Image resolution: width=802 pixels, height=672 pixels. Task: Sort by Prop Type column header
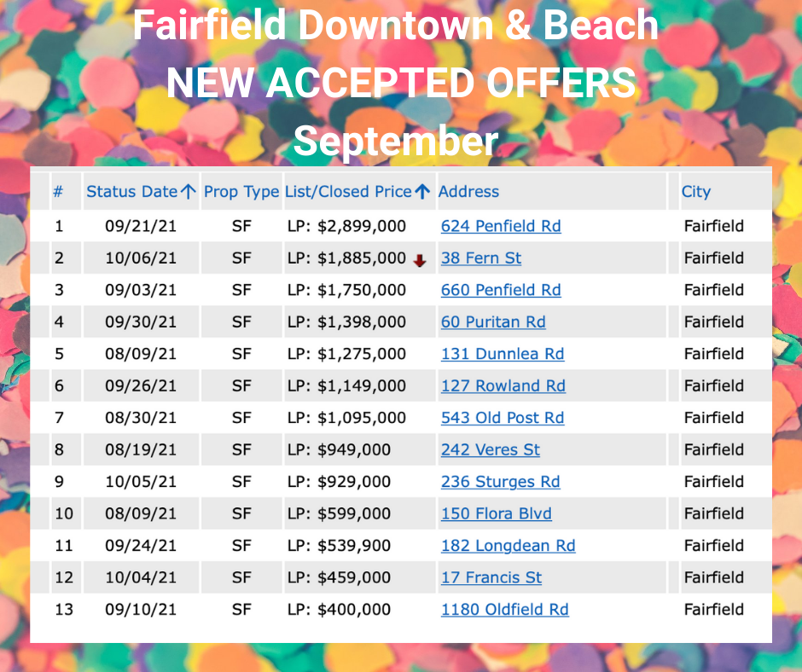[x=241, y=192]
